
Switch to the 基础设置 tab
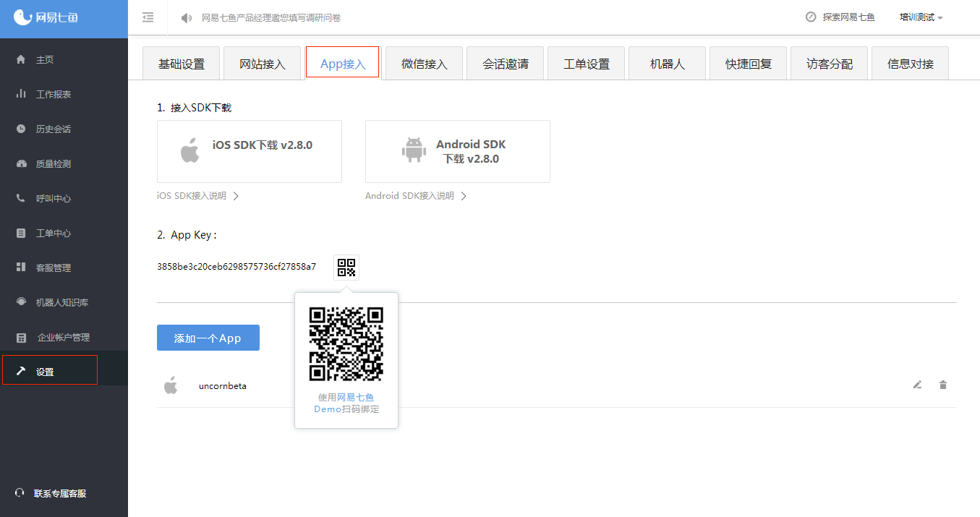tap(182, 63)
